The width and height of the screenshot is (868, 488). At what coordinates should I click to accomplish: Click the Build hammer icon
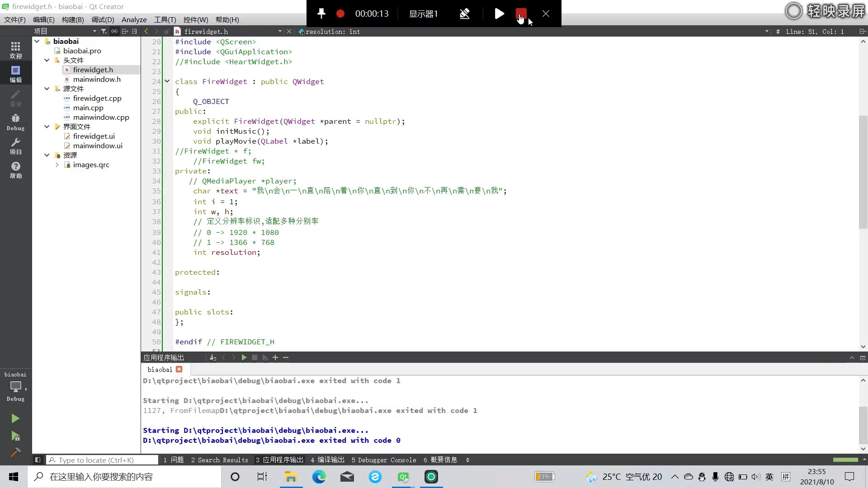tap(15, 452)
